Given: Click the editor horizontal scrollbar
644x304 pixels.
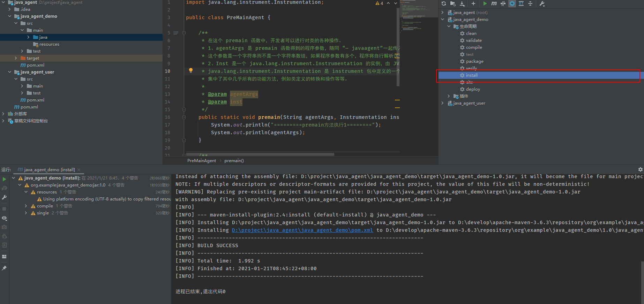Looking at the screenshot, I should point(260,154).
